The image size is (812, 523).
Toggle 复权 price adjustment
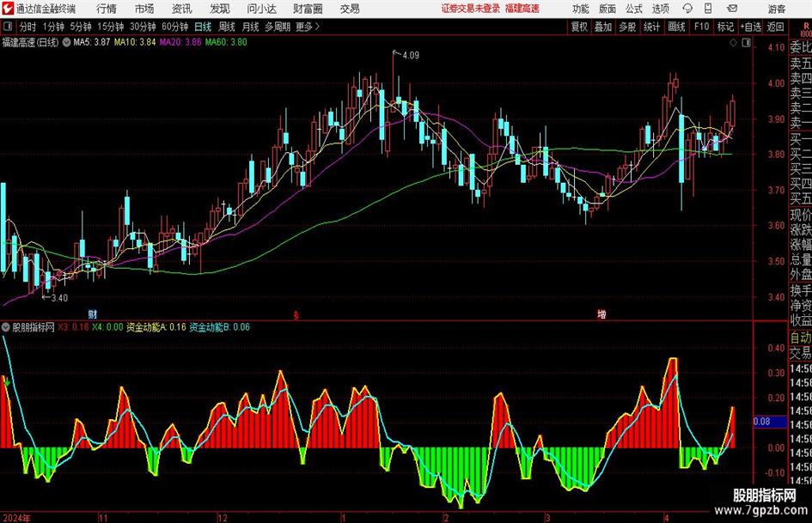579,27
